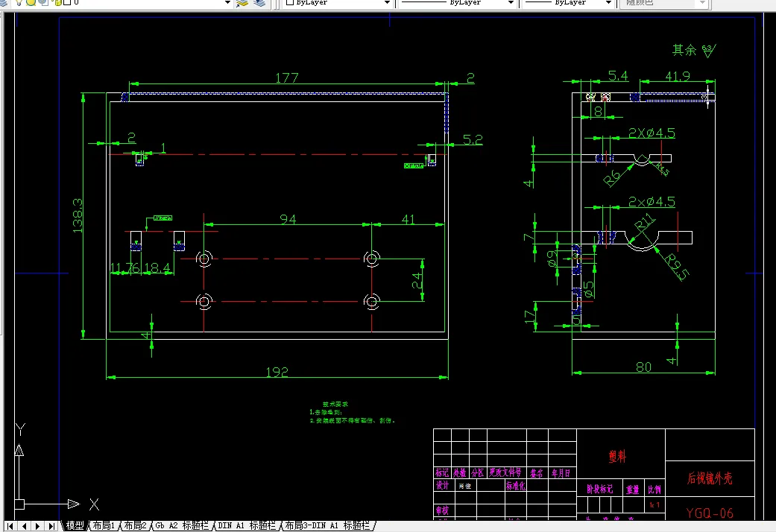
Task: Select the 设计 title block cell
Action: point(443,486)
